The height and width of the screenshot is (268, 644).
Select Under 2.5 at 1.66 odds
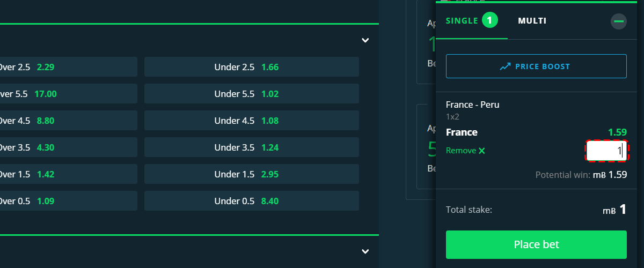(252, 67)
